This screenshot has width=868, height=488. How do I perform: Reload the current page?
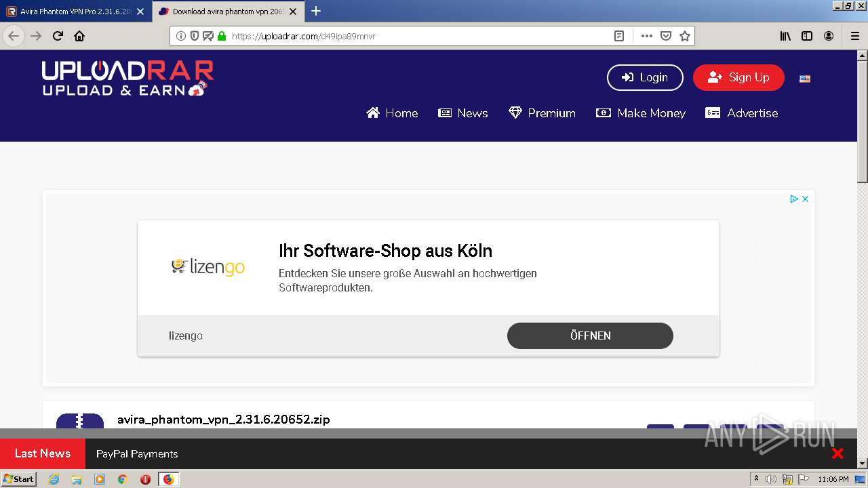click(58, 36)
